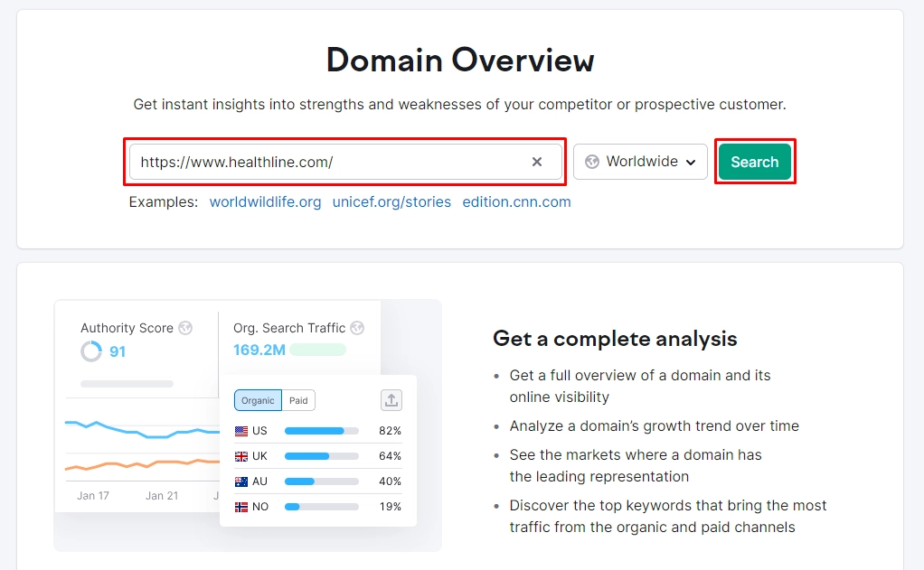Click the green Search button
Image resolution: width=924 pixels, height=570 pixels.
754,162
